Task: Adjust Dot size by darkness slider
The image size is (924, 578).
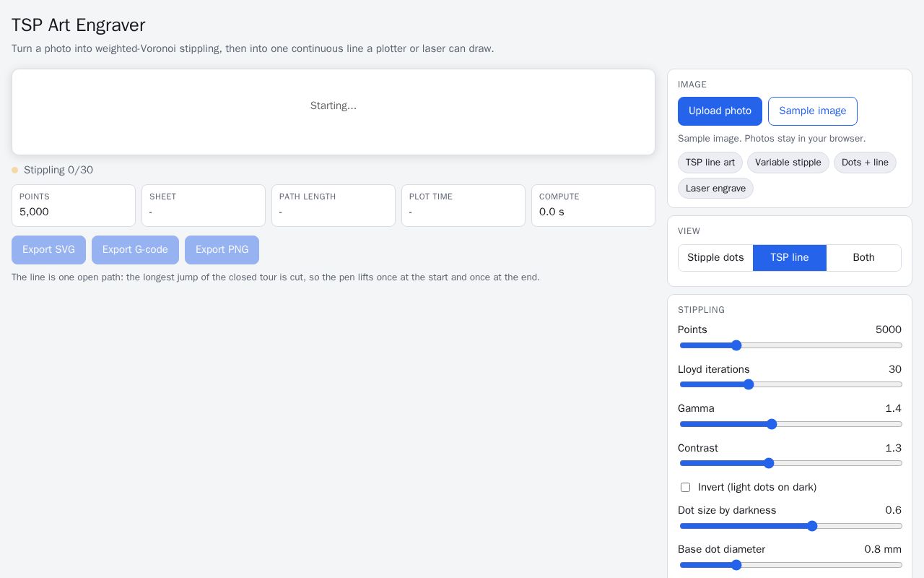Action: click(790, 526)
